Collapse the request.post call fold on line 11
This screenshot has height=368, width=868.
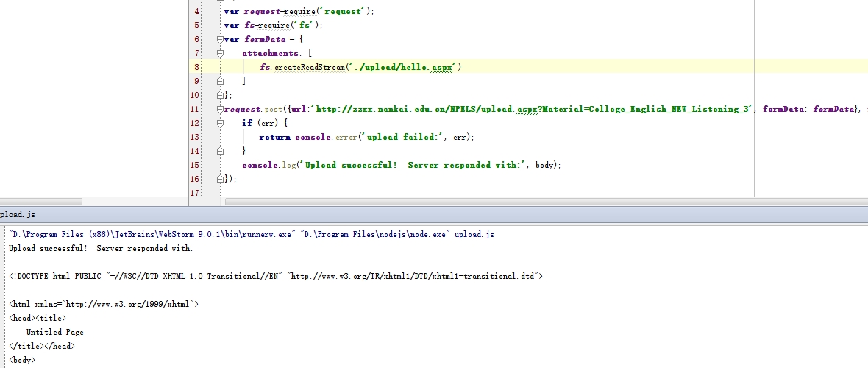coord(220,109)
